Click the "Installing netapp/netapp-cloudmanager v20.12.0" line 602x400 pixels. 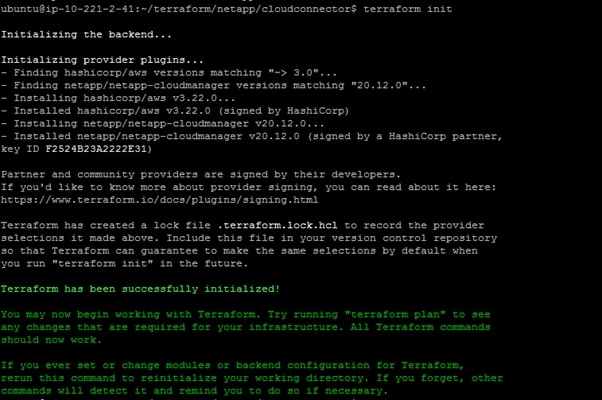click(x=162, y=124)
